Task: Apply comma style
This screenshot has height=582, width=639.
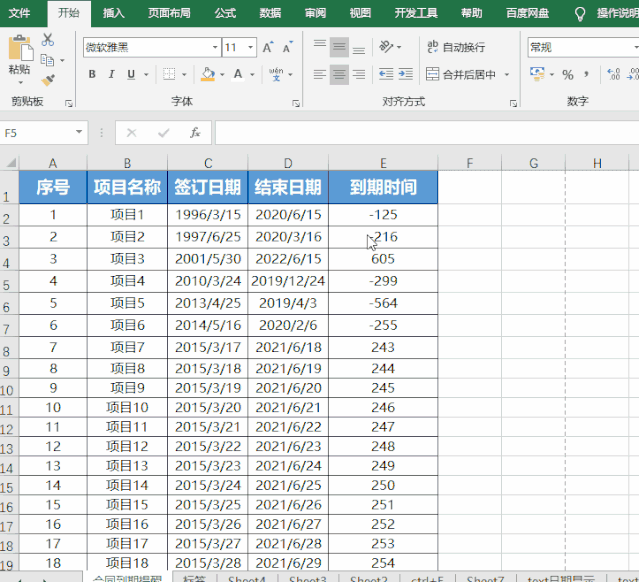Action: point(586,75)
